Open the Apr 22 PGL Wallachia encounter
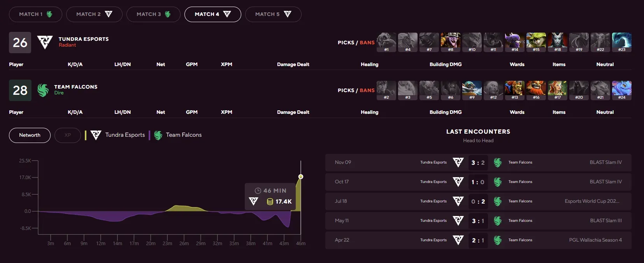Screen dimensions: 644x263 tap(478, 240)
